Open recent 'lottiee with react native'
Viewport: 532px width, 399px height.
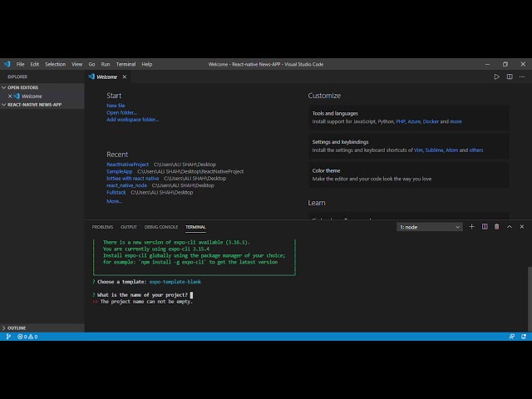click(133, 179)
